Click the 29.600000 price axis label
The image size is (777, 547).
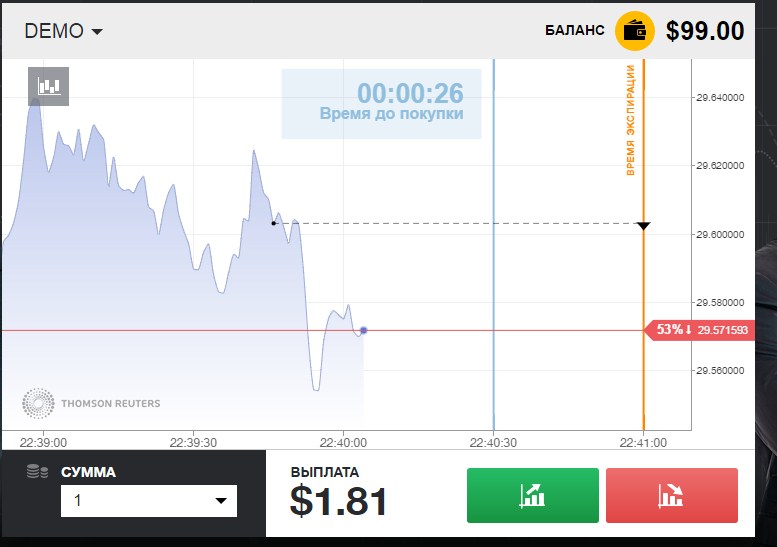(x=721, y=234)
